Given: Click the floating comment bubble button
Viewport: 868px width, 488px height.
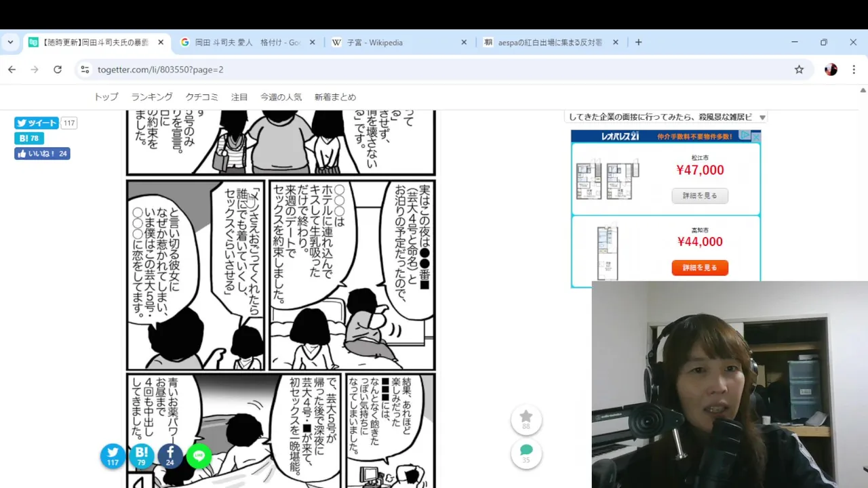Looking at the screenshot, I should (x=526, y=453).
